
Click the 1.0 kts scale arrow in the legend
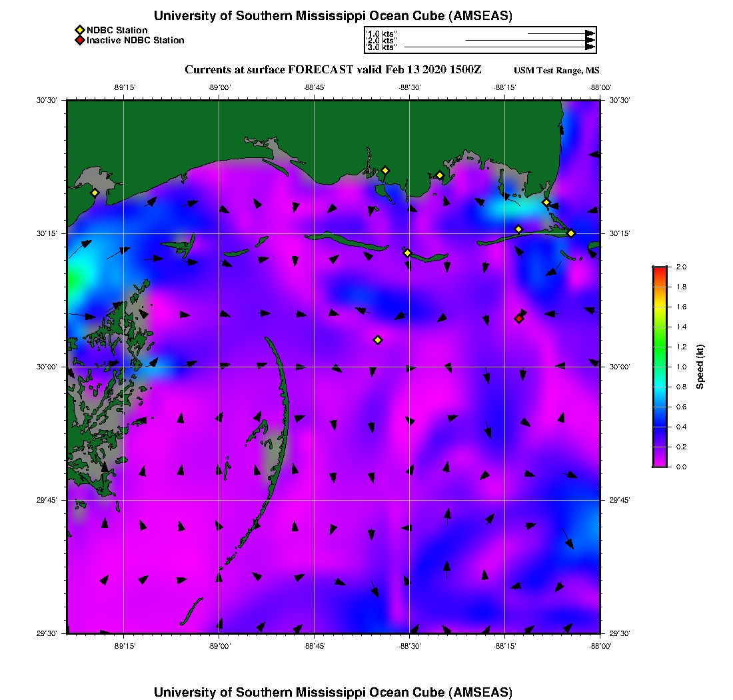(560, 33)
